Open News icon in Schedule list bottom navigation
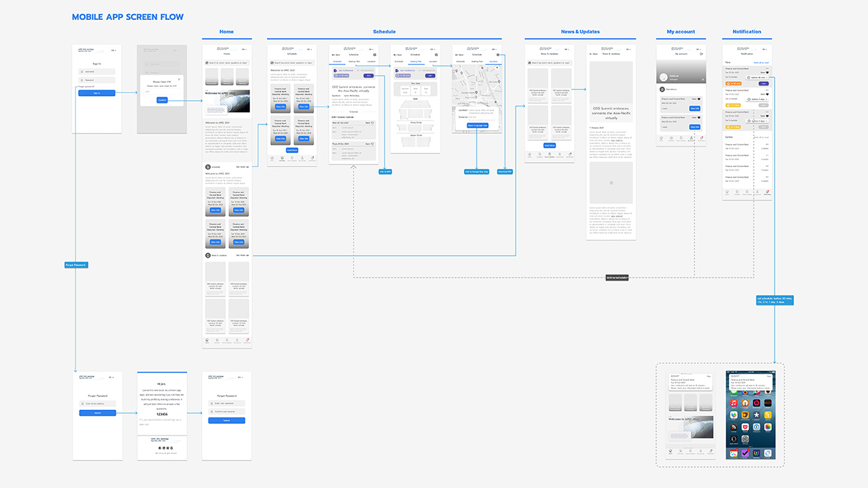 pos(292,159)
